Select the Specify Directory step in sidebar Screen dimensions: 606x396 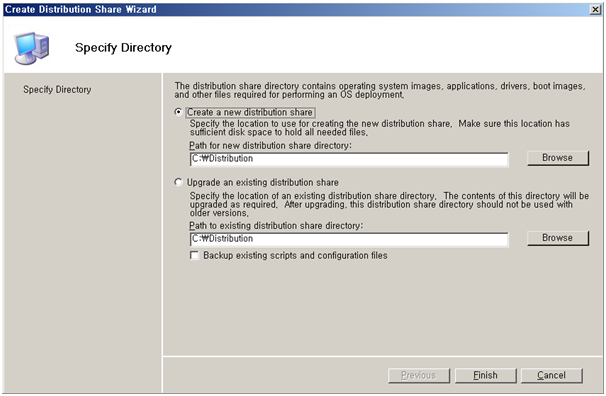[57, 90]
